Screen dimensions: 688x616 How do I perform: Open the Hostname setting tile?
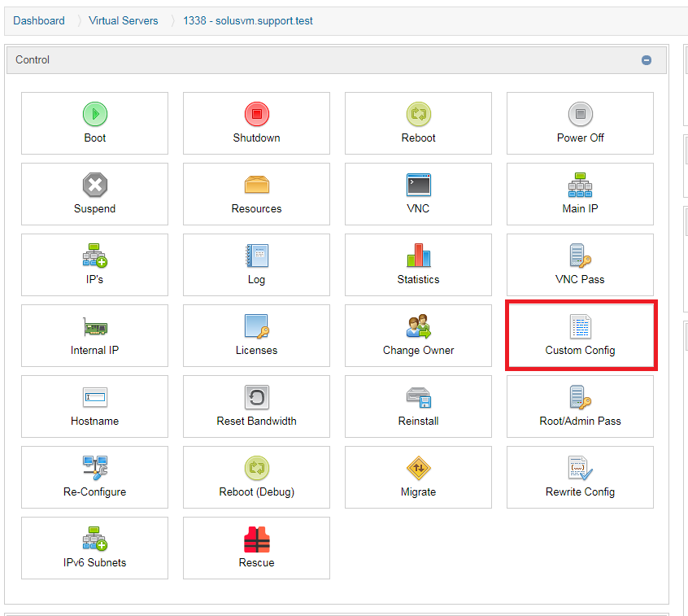pos(94,407)
